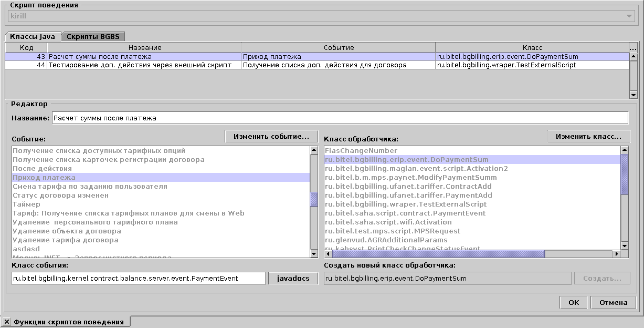
Task: Select the Классы Java tab
Action: 33,37
